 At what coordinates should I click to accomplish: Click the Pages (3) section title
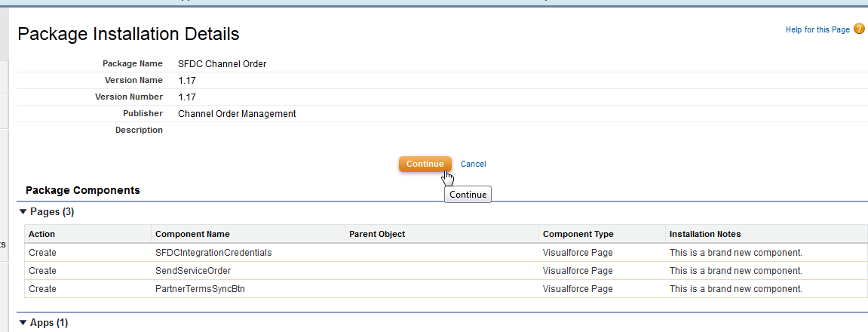tap(52, 212)
